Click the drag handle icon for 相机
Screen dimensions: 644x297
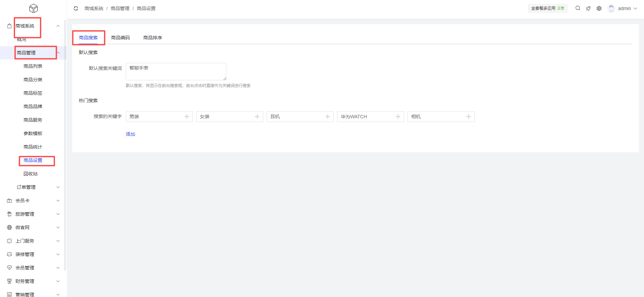point(469,117)
